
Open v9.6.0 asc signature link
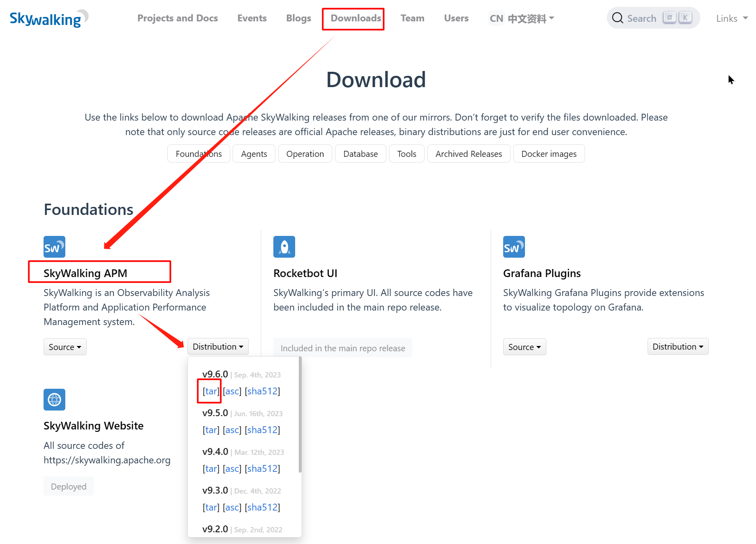232,391
